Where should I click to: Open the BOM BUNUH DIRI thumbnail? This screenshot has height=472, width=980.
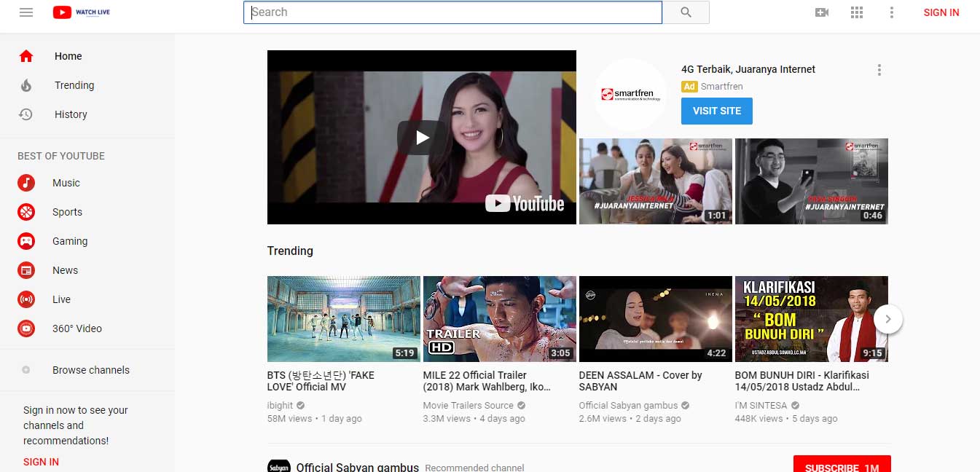coord(812,319)
